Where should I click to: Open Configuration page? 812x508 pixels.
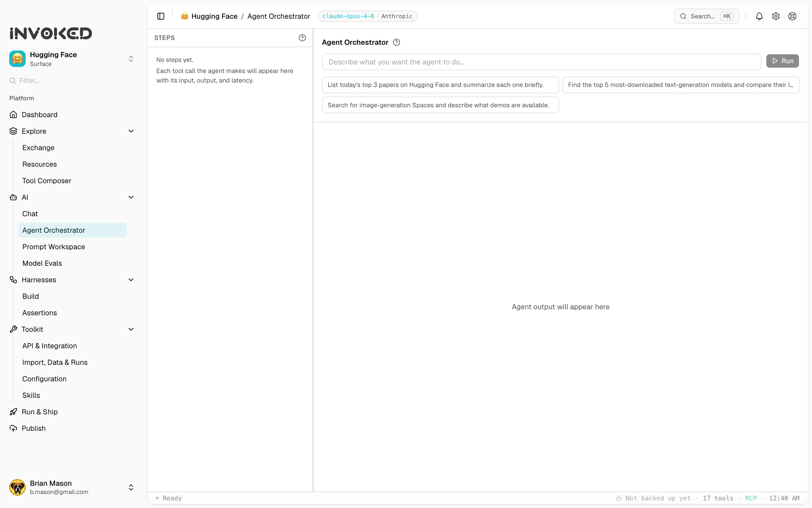72,379
